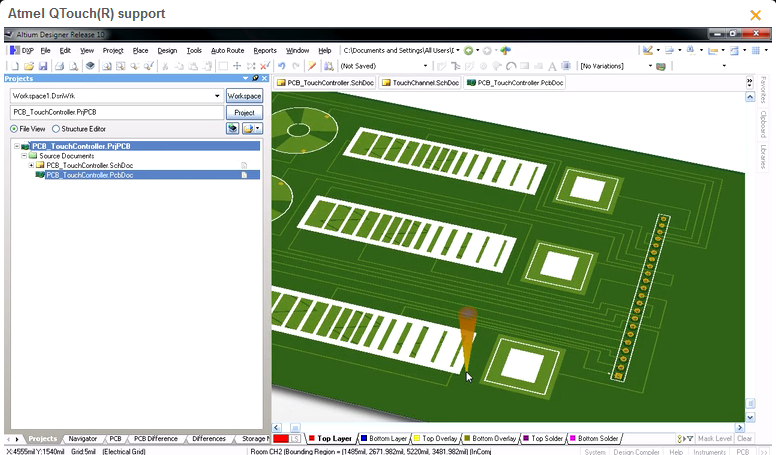776x455 pixels.
Task: Open the document path dropdown arrow
Action: pos(458,51)
